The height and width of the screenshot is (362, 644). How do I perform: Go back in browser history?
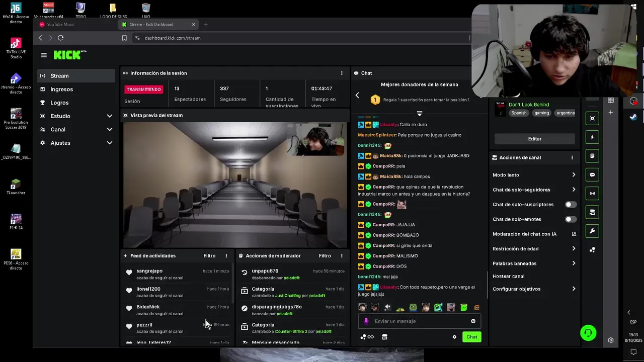click(x=41, y=38)
